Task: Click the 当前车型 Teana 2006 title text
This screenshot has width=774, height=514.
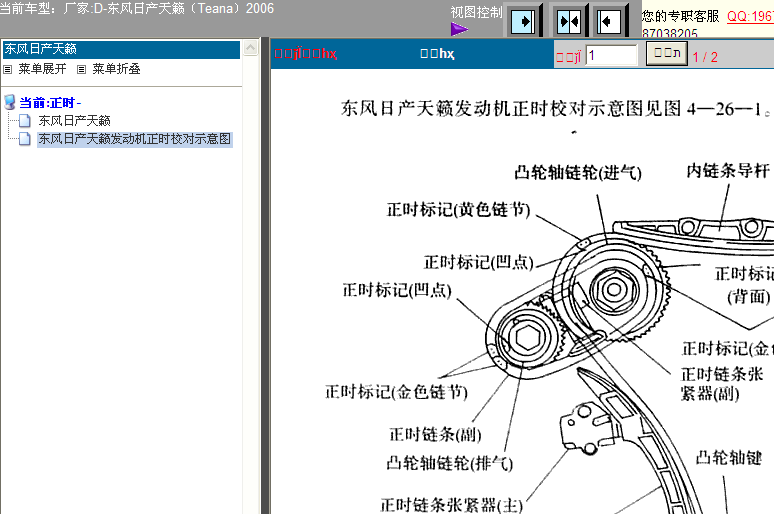Action: click(x=137, y=8)
